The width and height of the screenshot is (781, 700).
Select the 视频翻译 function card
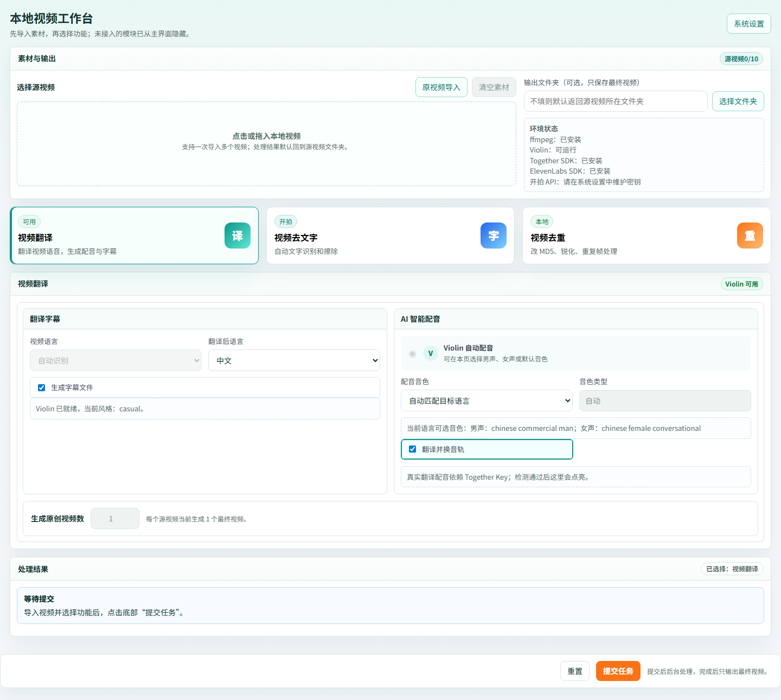point(135,236)
